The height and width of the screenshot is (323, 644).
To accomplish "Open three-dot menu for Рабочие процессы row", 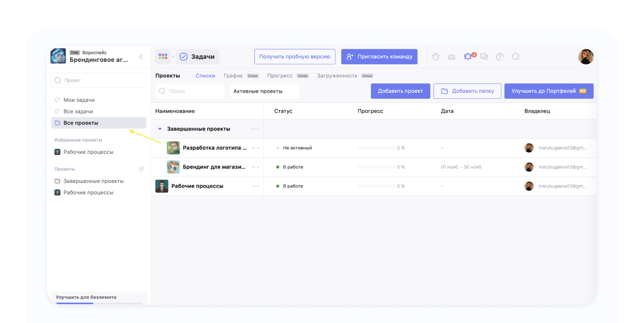I will tap(255, 186).
